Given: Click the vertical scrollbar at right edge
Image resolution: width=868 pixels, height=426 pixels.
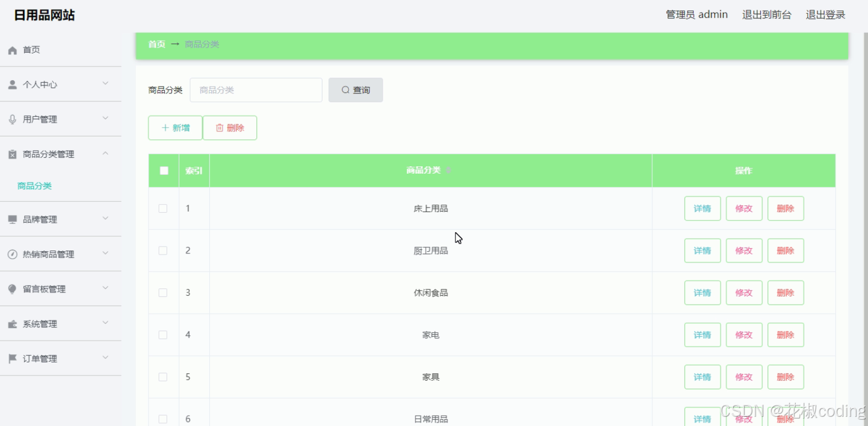Looking at the screenshot, I should point(865,229).
